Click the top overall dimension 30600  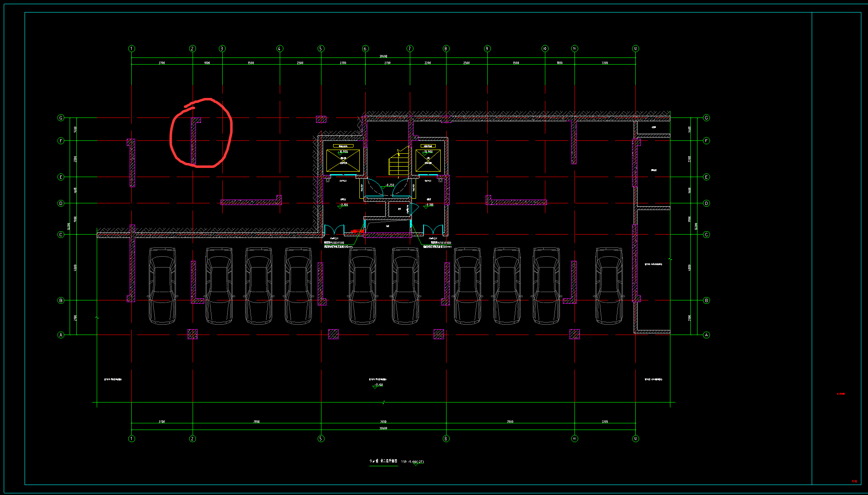383,56
